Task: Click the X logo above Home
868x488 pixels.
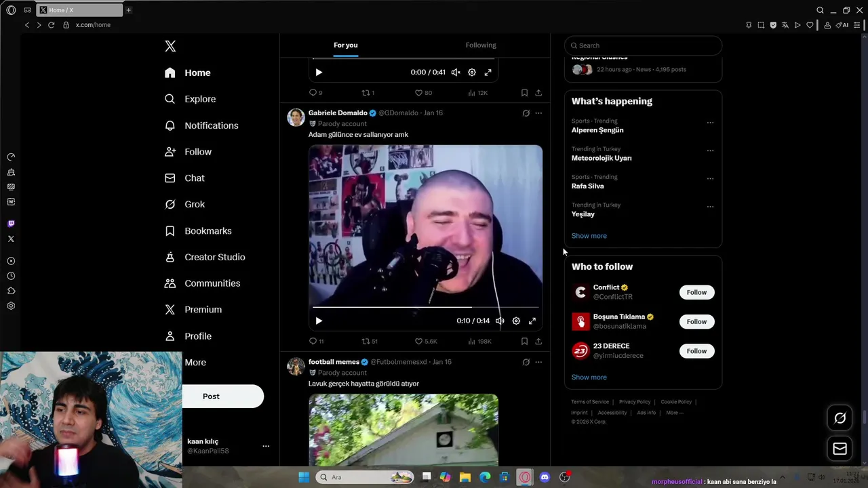Action: (x=170, y=46)
